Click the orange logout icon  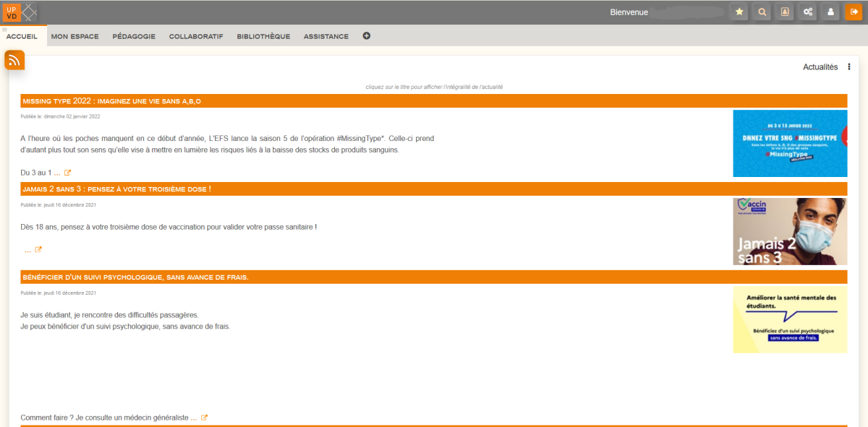[x=854, y=12]
